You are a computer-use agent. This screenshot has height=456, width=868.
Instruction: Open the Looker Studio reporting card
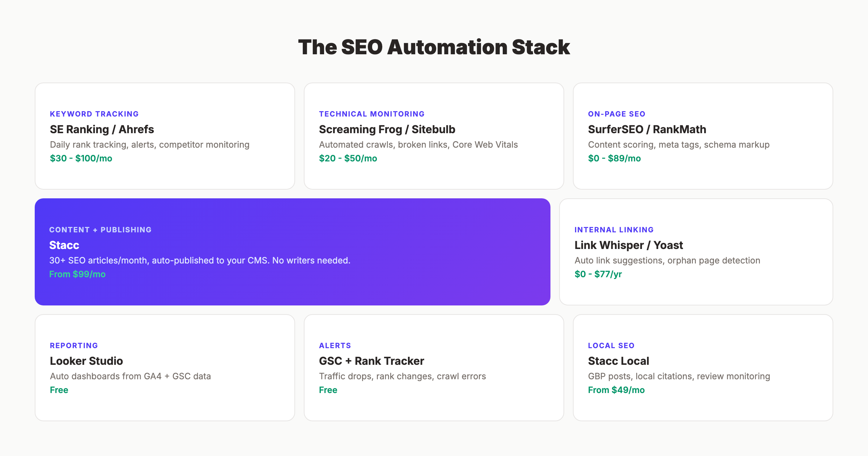coord(165,368)
